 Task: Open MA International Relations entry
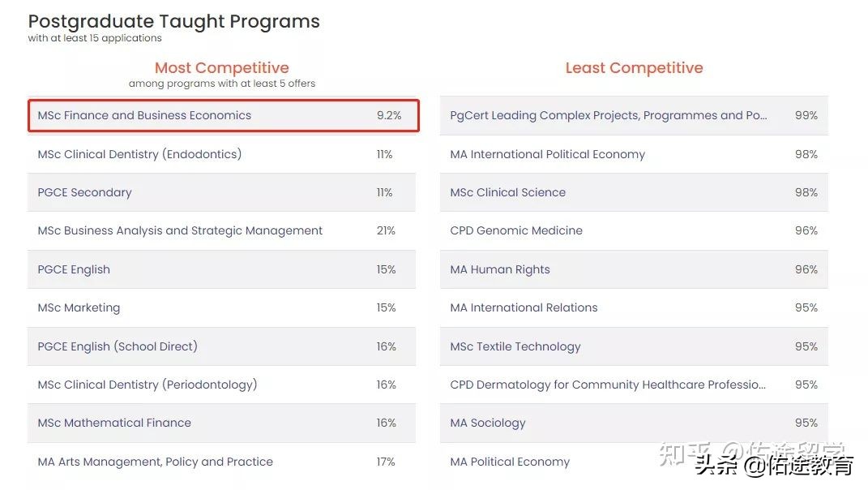point(524,307)
